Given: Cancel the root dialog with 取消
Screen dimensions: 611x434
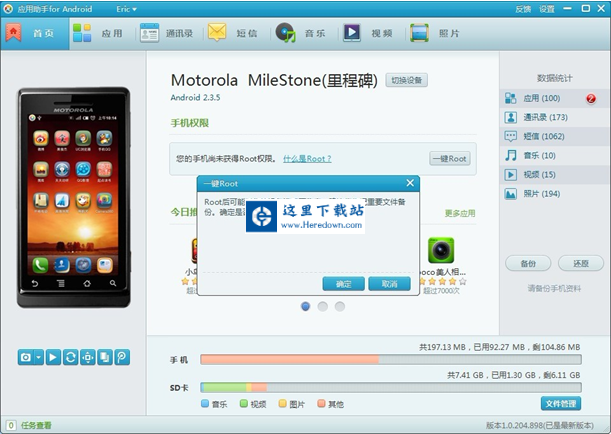Looking at the screenshot, I should coord(389,284).
